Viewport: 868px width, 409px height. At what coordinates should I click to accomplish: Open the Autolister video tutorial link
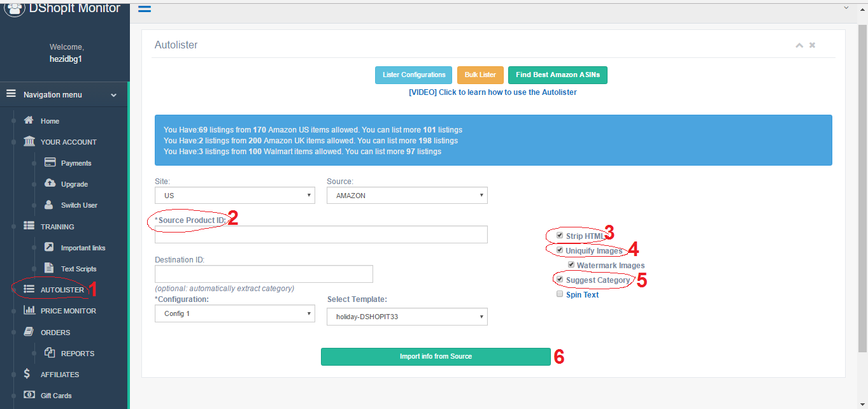tap(493, 92)
